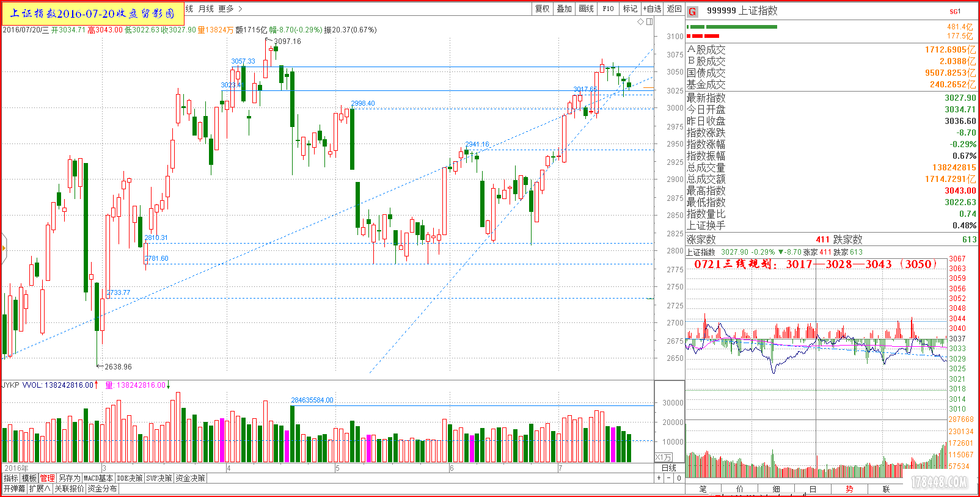Open 关联报价 related quotes

point(69,488)
